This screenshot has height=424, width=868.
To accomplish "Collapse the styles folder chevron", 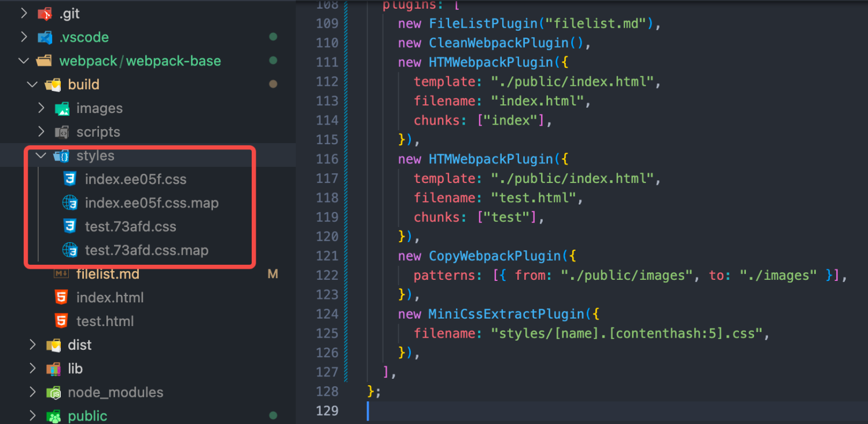I will [41, 156].
